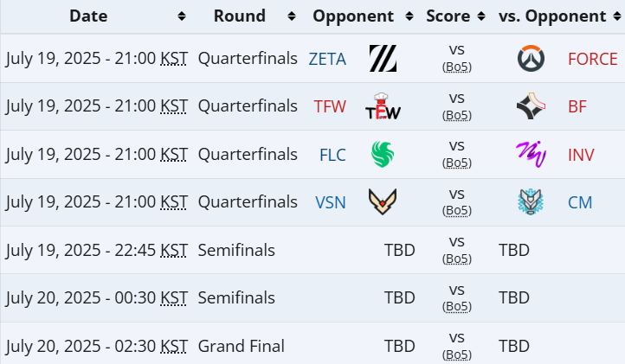The height and width of the screenshot is (364, 625).
Task: Click the ZETA team logo icon
Action: click(383, 58)
